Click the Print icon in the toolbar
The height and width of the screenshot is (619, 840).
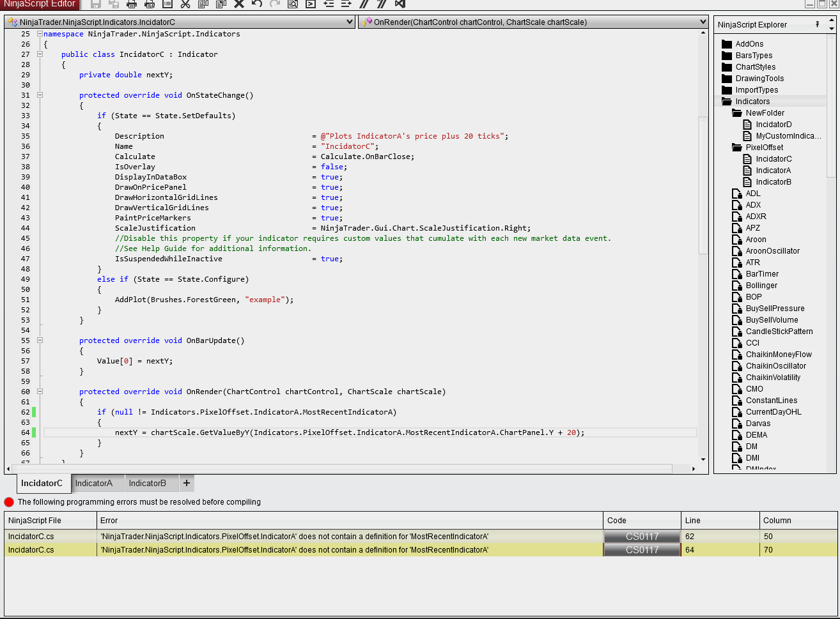[132, 4]
